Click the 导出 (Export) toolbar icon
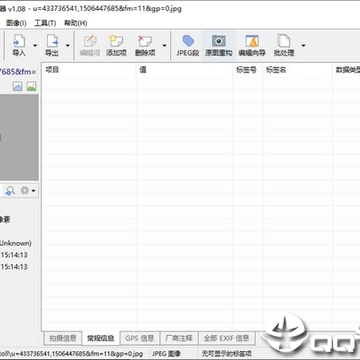Screen dimensions: 360x360 [x=52, y=45]
